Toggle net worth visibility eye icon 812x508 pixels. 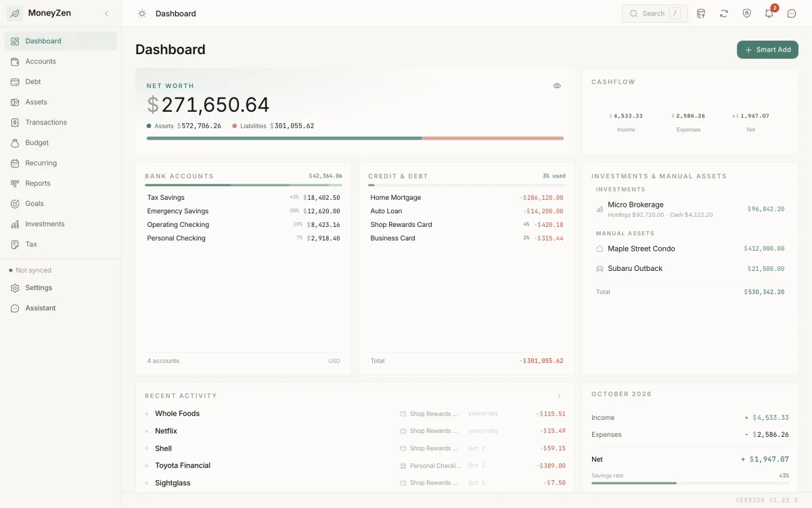(557, 86)
